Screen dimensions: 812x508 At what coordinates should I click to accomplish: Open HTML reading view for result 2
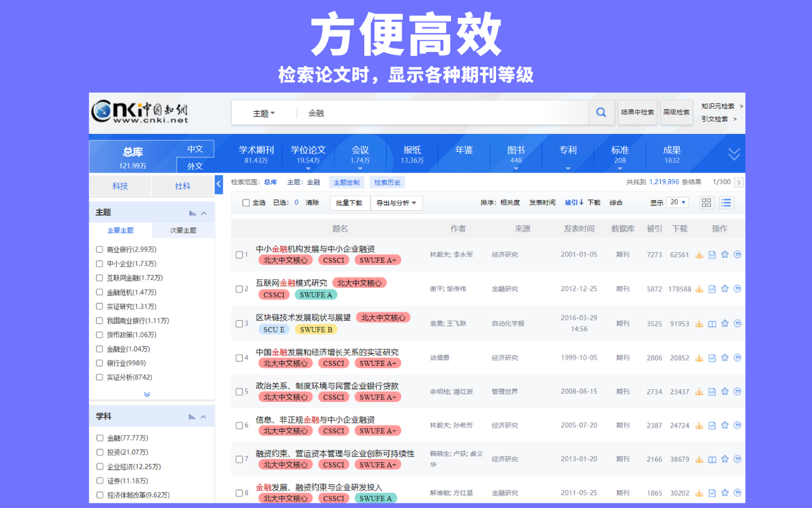pyautogui.click(x=711, y=288)
